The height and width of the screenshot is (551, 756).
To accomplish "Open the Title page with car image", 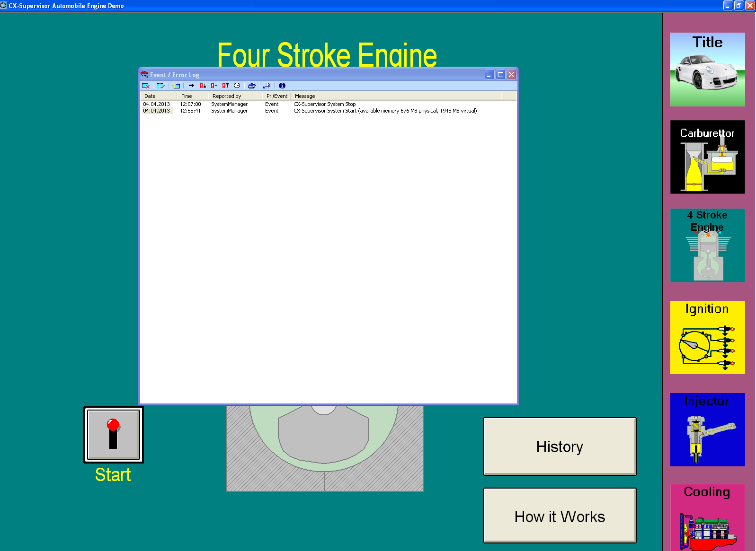I will 707,70.
